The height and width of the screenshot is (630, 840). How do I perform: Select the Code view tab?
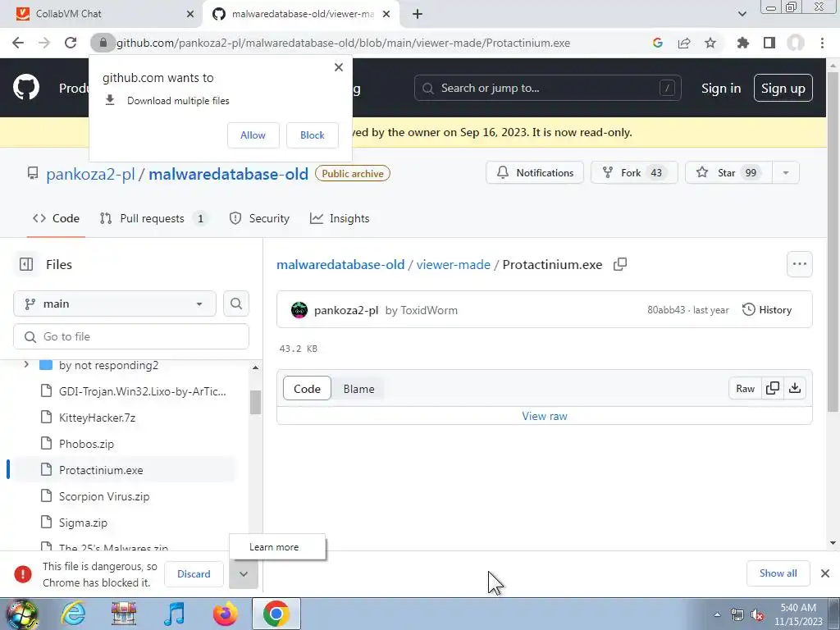coord(307,389)
